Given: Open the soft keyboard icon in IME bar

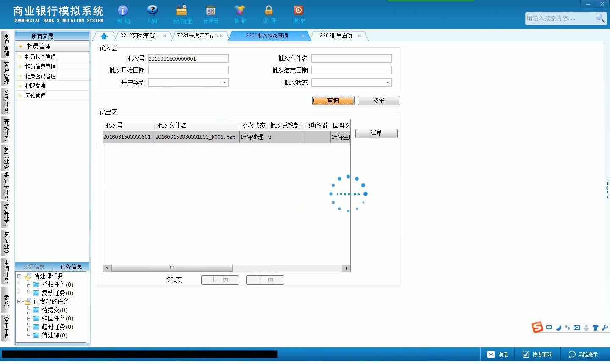Looking at the screenshot, I should [577, 328].
